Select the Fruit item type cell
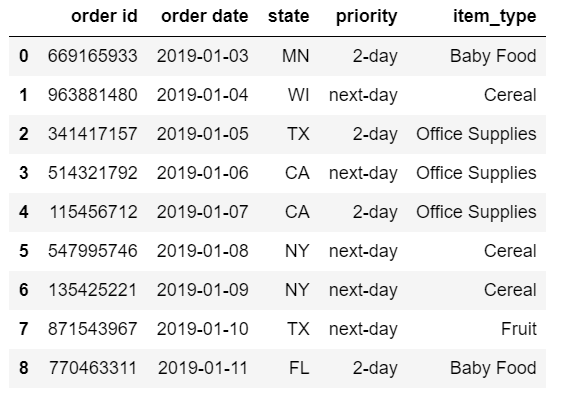The width and height of the screenshot is (564, 403). tap(519, 329)
